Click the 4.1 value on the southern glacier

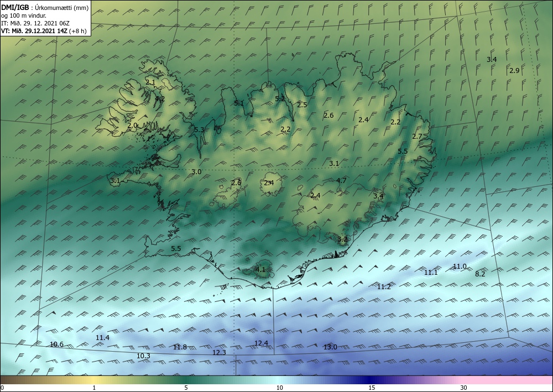pos(260,270)
